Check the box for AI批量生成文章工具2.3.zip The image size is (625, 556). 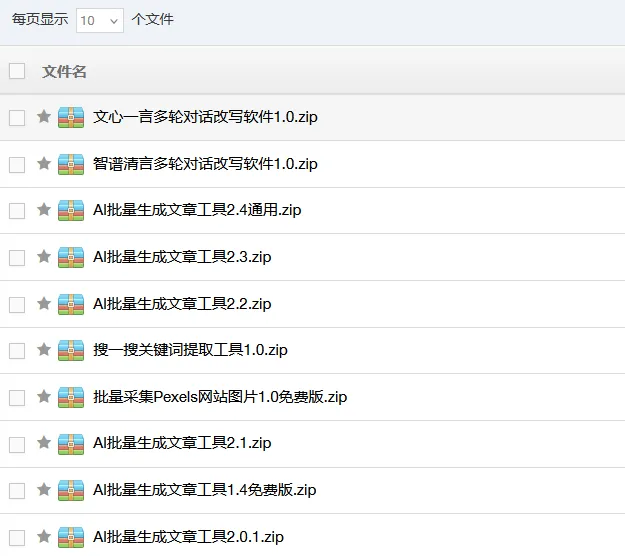(x=17, y=258)
